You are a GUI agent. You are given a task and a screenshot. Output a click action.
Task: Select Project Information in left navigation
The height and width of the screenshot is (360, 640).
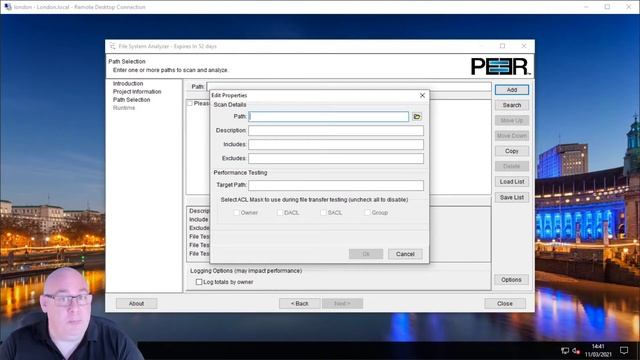137,91
